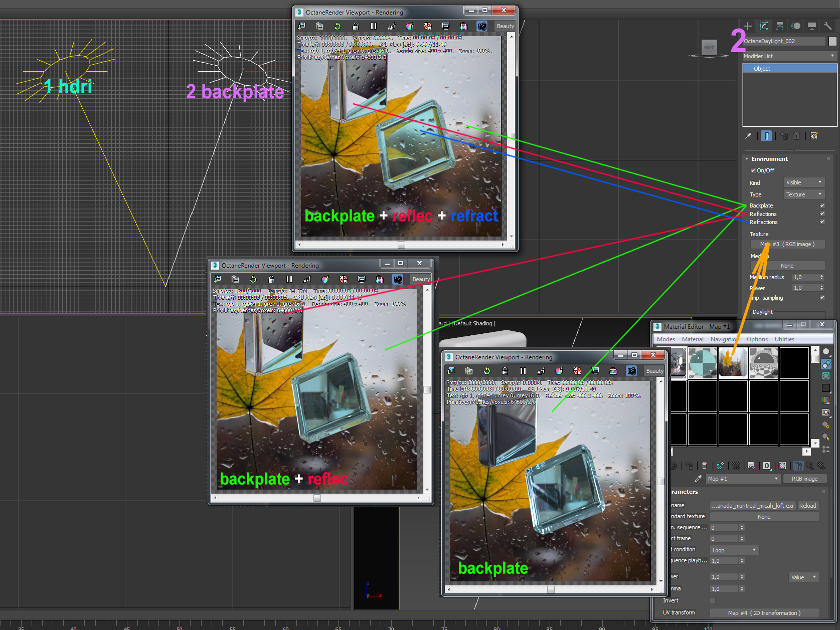
Task: Select the teal checker sphere sample slot
Action: pos(703,363)
